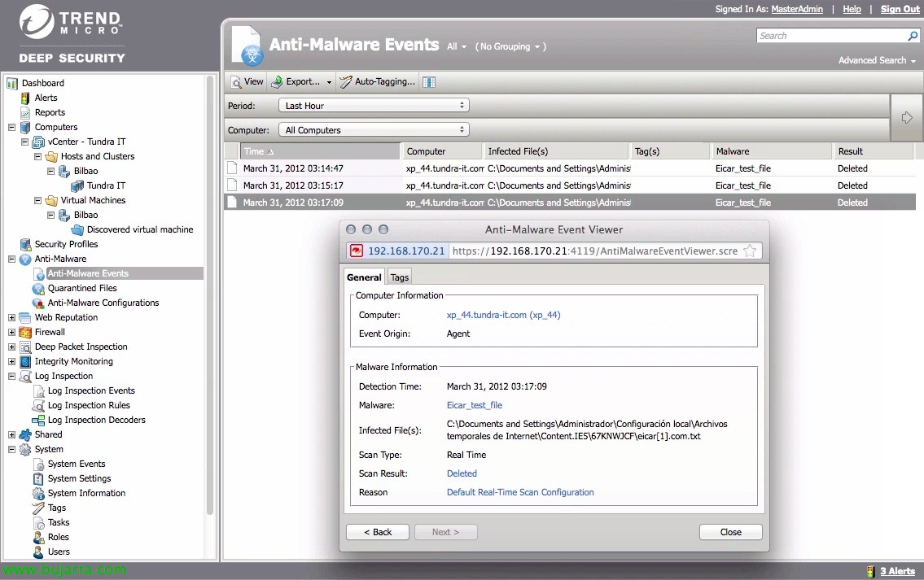The image size is (924, 580).
Task: Open the No Grouping dropdown
Action: click(510, 46)
